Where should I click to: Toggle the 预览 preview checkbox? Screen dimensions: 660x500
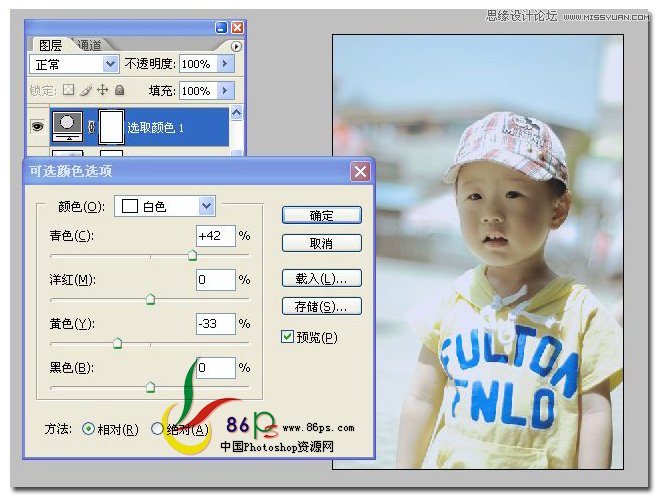click(x=287, y=337)
